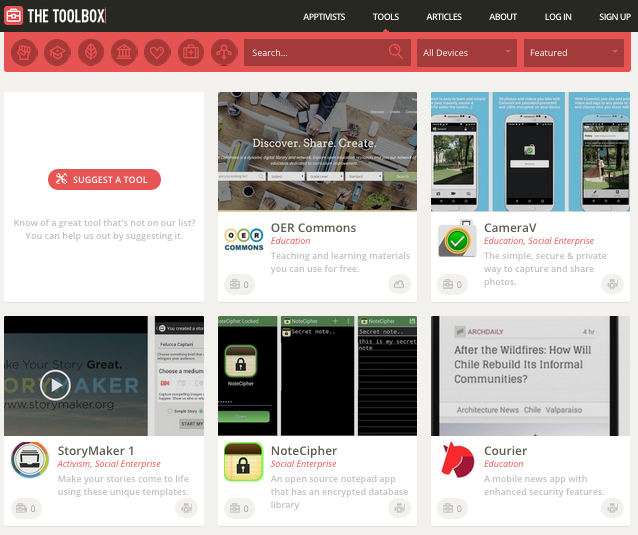The width and height of the screenshot is (638, 535).
Task: Click toolbox counter on NoteCipher card
Action: [239, 509]
